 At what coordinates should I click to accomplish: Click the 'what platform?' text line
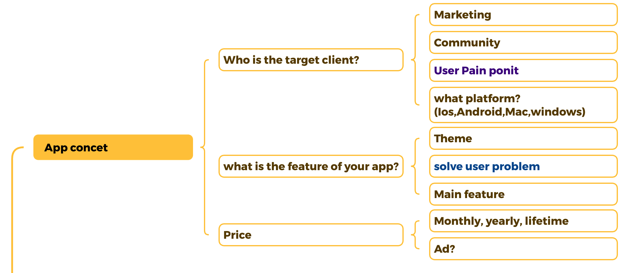click(x=477, y=99)
